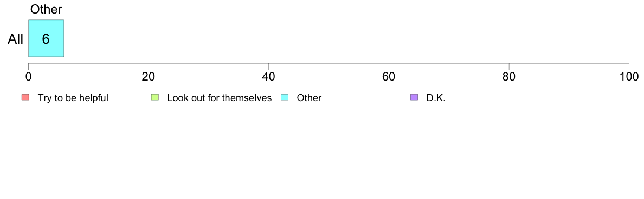Screen dimensions: 644x199
Task: Click the purple D.K. legend swatch
Action: pos(414,97)
